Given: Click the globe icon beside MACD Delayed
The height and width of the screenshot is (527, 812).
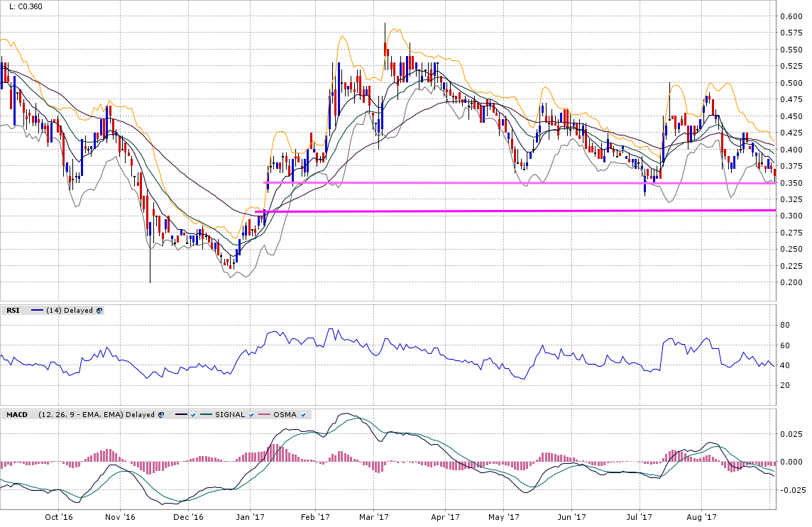Looking at the screenshot, I should pyautogui.click(x=160, y=414).
